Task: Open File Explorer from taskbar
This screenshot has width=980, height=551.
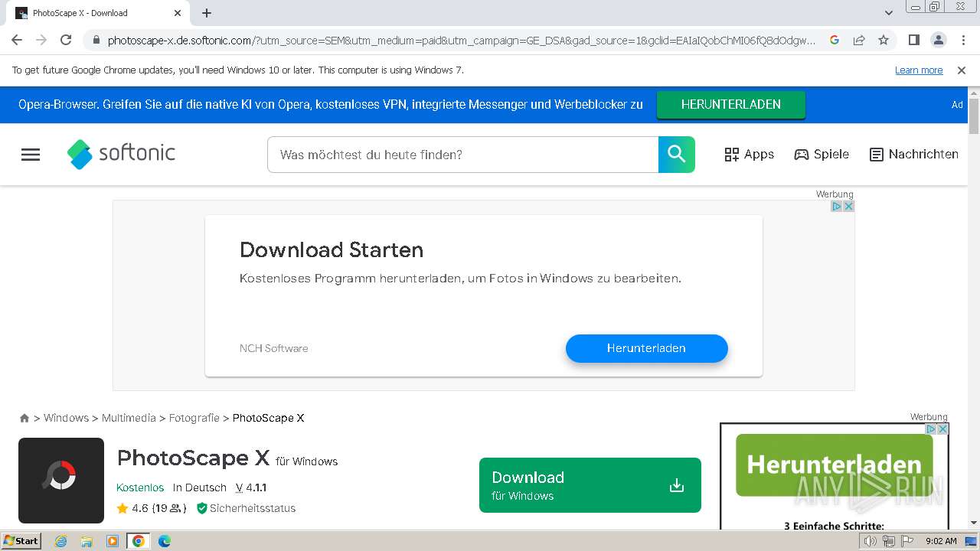Action: click(x=87, y=541)
